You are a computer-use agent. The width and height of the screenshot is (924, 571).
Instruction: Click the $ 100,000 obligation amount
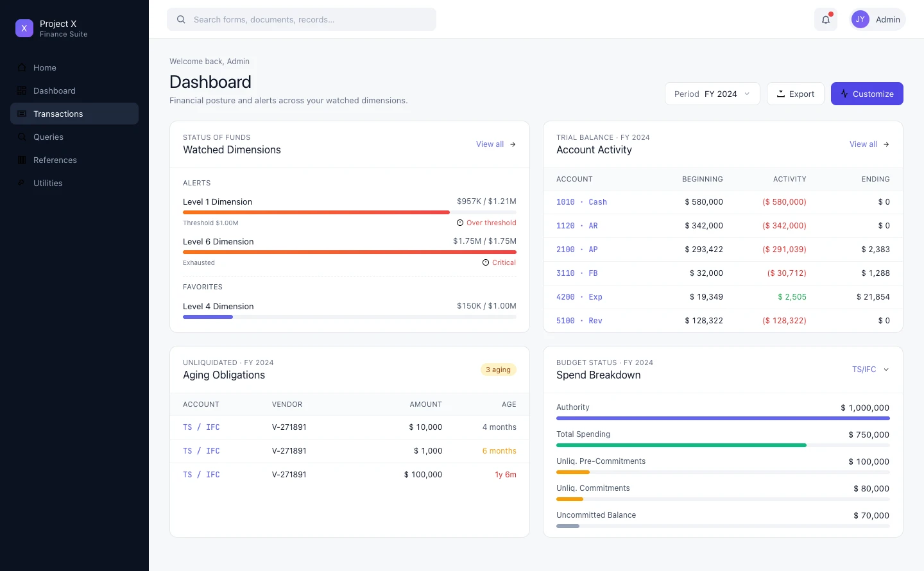[x=423, y=475]
